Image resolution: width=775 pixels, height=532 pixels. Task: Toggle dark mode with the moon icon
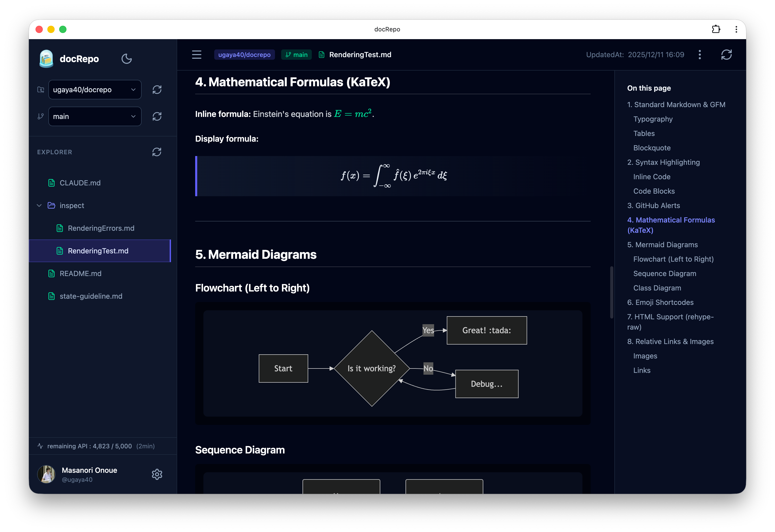point(127,59)
